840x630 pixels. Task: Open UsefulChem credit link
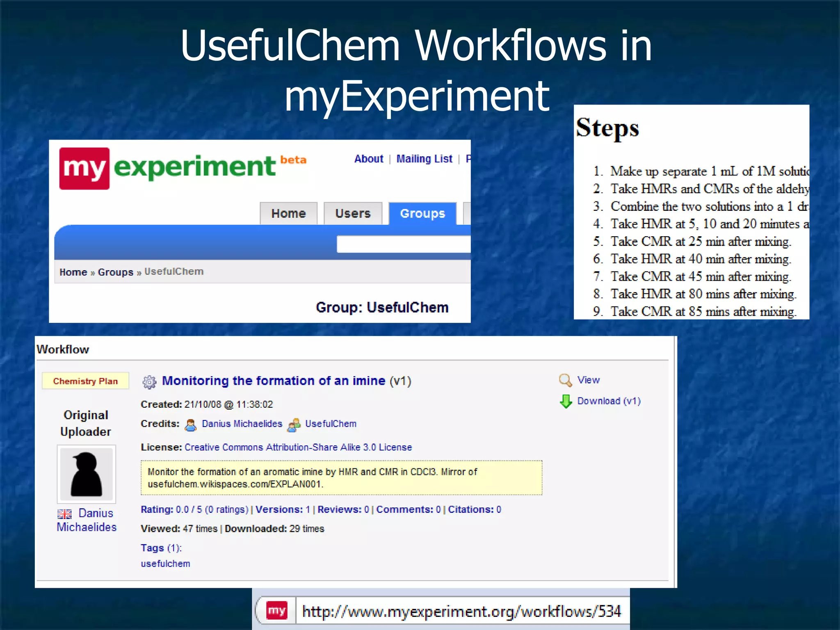(331, 424)
